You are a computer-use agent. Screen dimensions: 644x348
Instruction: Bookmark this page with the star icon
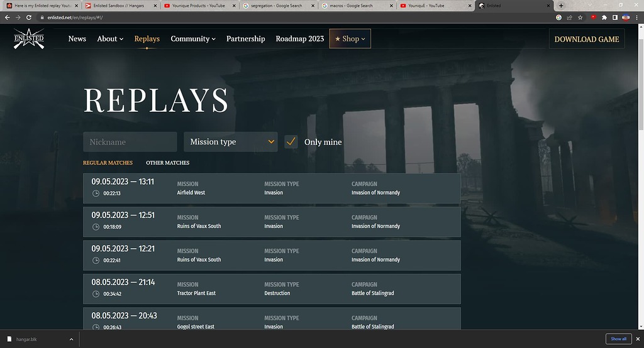pyautogui.click(x=580, y=18)
